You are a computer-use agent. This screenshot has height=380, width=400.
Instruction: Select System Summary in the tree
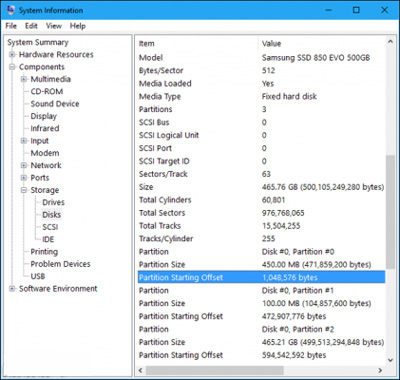pos(38,42)
